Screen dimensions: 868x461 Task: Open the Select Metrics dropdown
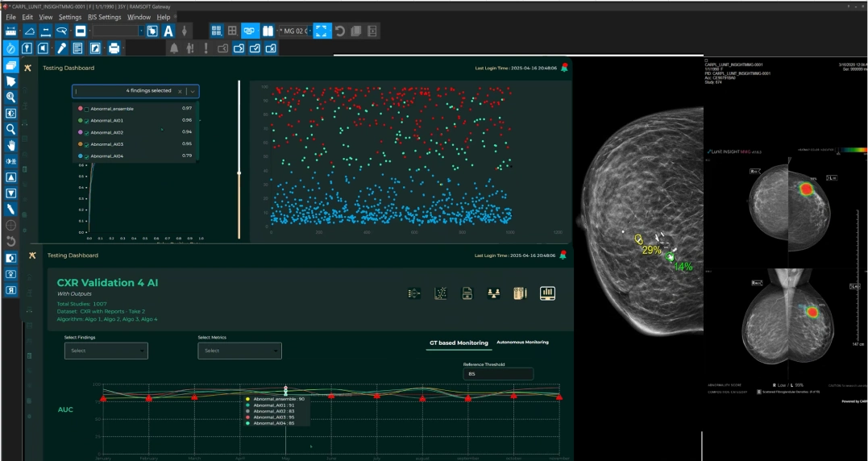[239, 351]
